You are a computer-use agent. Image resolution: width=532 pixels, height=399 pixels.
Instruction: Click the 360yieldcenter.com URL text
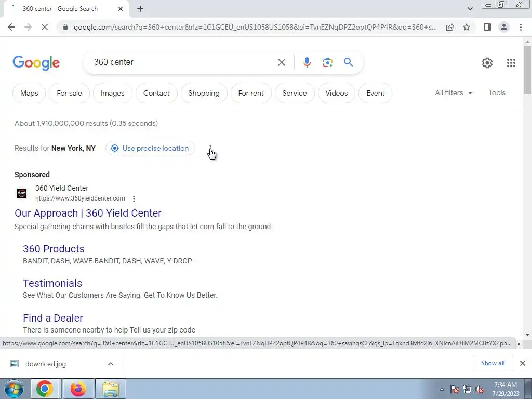point(80,198)
